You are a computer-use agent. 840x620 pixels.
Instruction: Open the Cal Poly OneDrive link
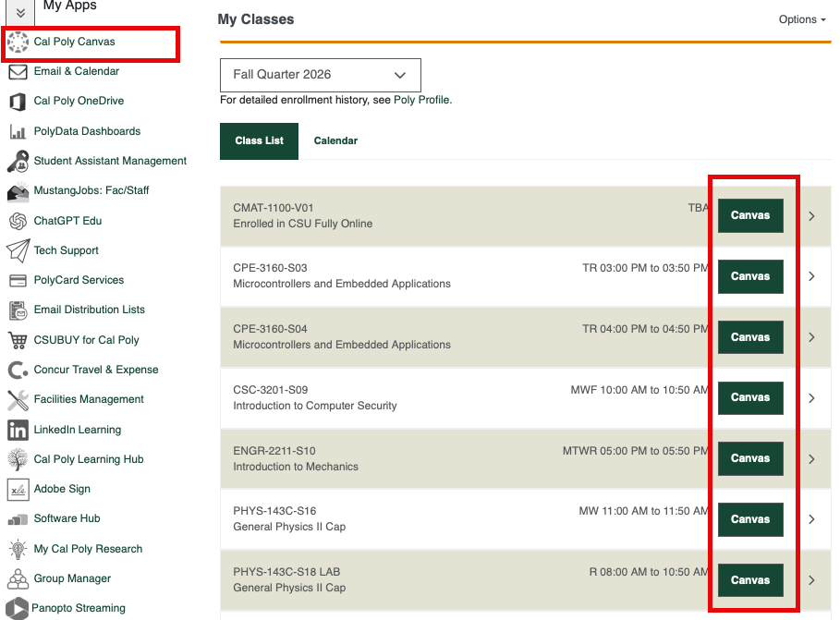point(79,101)
